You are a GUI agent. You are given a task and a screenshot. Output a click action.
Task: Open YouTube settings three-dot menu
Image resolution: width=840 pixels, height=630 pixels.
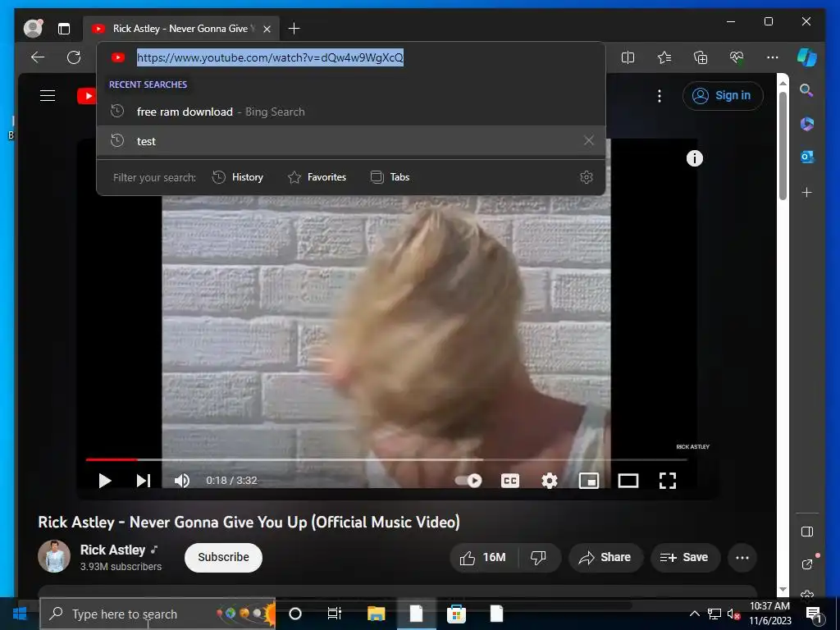(x=660, y=96)
